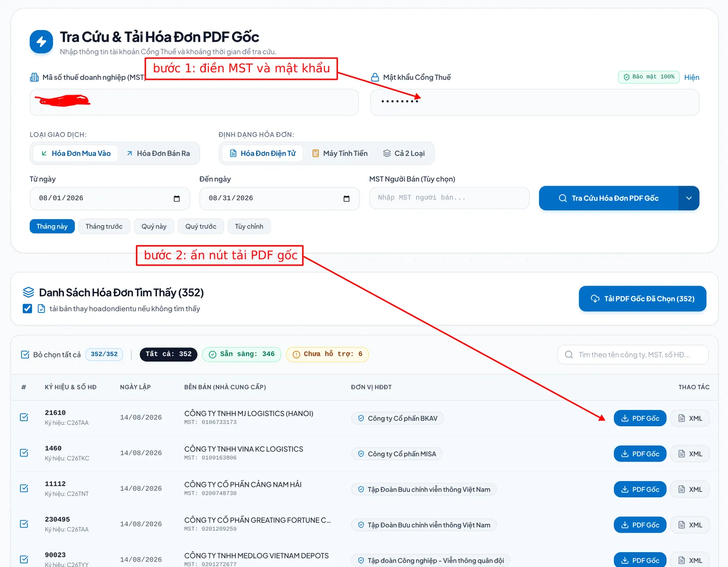Image resolution: width=728 pixels, height=567 pixels.
Task: Click the NGÀY LẬP column header
Action: point(135,387)
